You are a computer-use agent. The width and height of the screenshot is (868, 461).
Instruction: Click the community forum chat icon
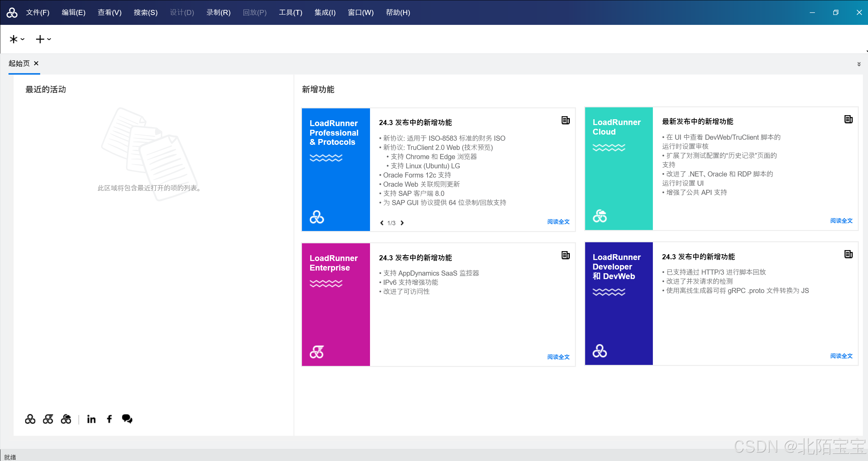click(x=127, y=419)
